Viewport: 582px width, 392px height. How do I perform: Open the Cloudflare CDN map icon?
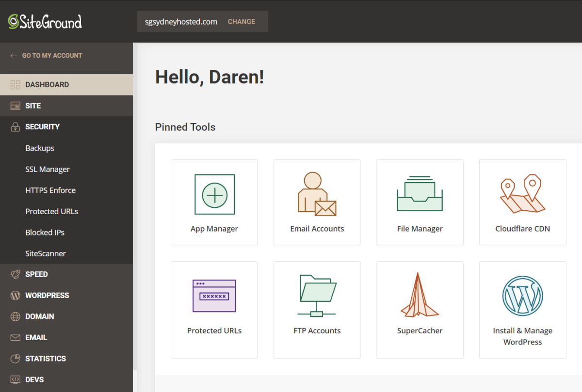click(x=522, y=193)
